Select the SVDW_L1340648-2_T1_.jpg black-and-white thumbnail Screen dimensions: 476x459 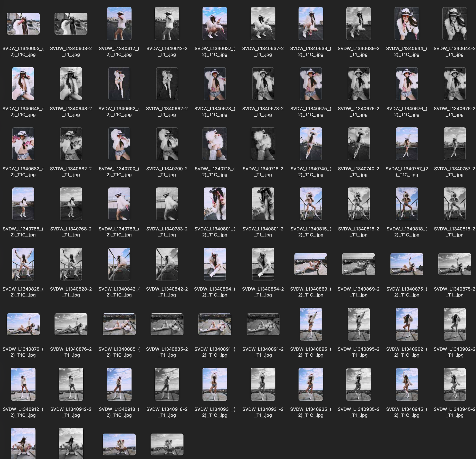71,84
